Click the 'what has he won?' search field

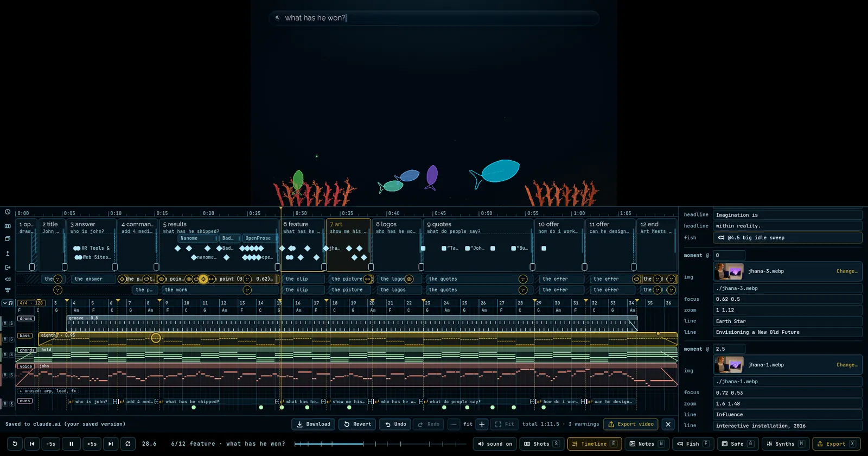434,18
